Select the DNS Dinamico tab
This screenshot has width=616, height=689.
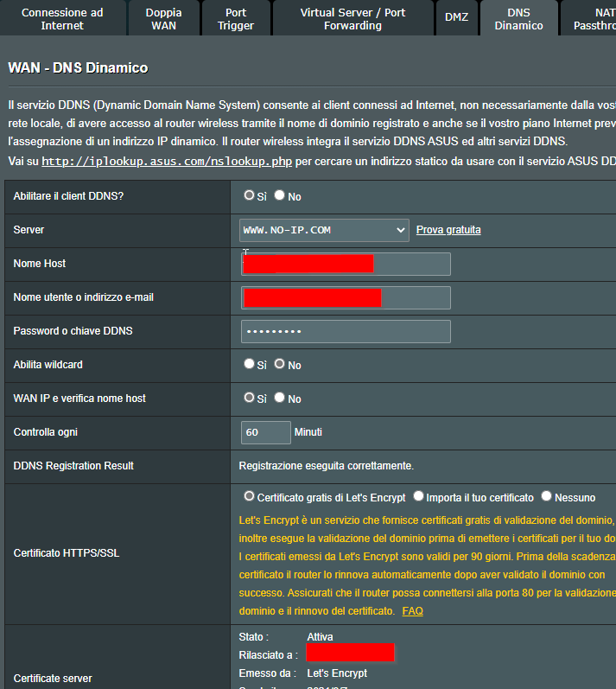pos(518,18)
